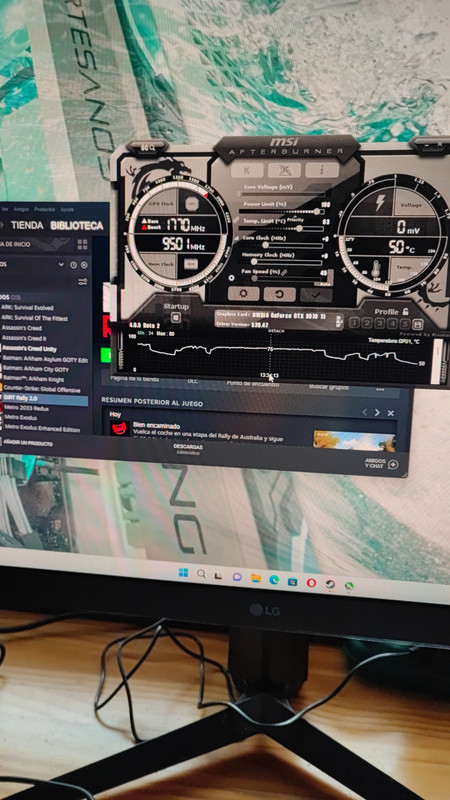
Task: Go to previous post-game summary with left chevron
Action: tap(365, 412)
